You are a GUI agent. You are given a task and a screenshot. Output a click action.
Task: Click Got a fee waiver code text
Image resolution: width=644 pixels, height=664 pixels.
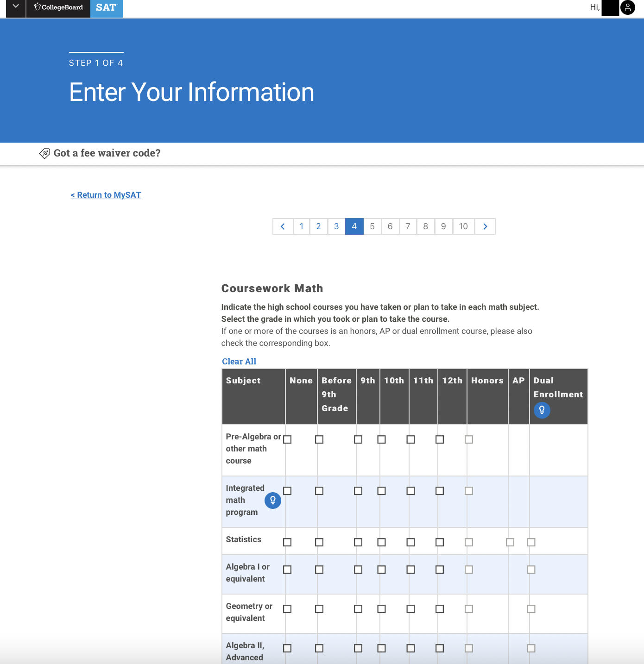(x=107, y=153)
